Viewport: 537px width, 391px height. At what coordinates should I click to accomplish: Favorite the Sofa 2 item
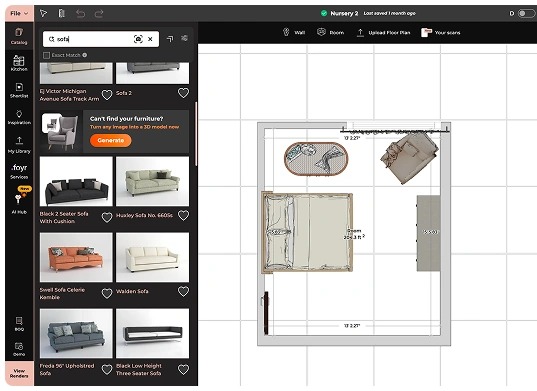pyautogui.click(x=183, y=93)
